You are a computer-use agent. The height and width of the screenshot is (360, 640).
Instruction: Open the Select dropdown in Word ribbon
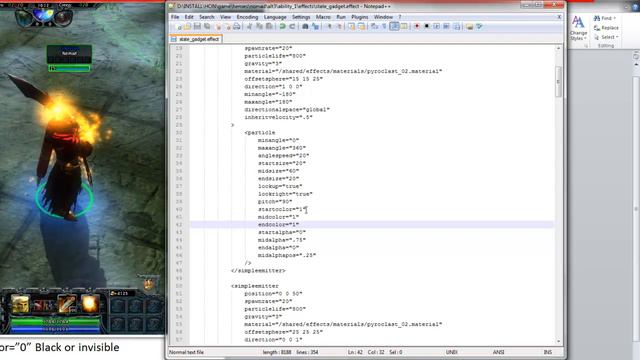[x=606, y=37]
